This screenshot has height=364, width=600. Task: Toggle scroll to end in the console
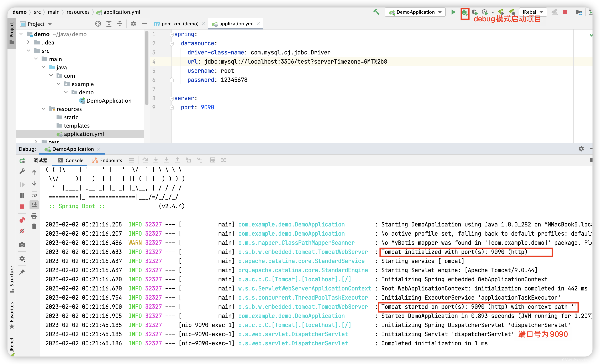click(34, 205)
